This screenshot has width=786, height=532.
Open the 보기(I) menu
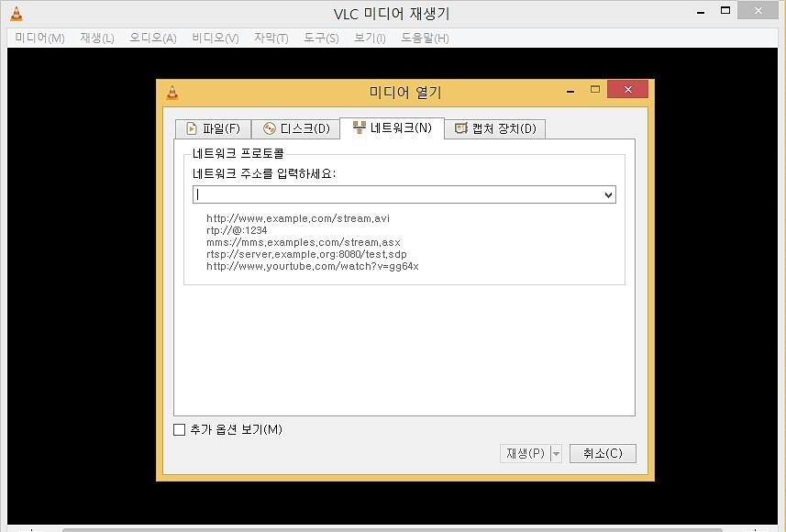370,39
